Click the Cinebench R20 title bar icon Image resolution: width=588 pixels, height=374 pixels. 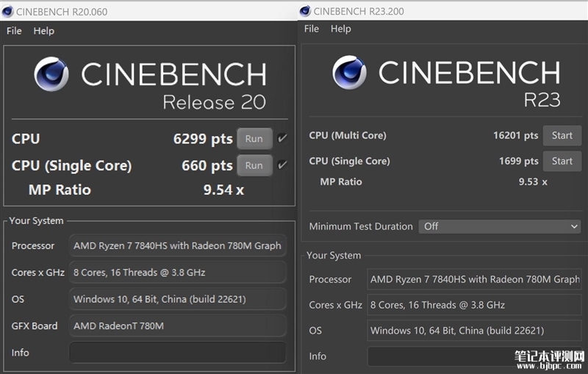click(7, 12)
